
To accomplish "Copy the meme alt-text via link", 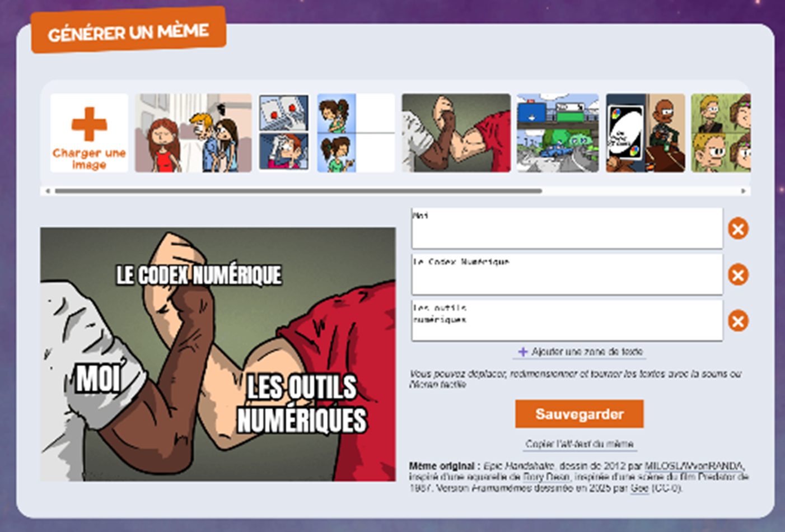I will 579,444.
